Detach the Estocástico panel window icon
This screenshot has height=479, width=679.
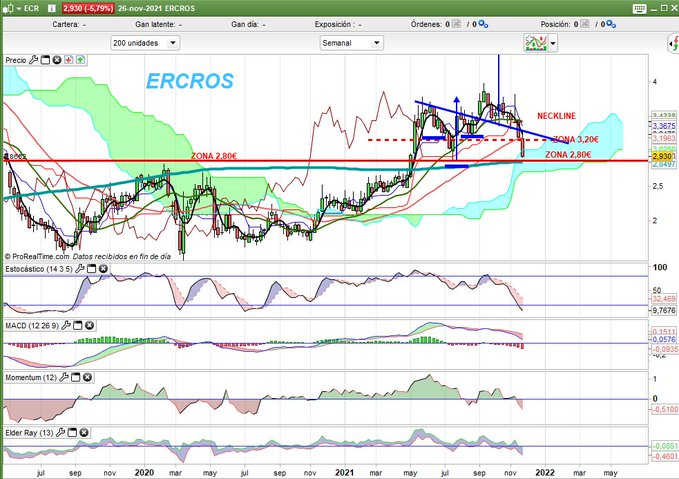pyautogui.click(x=91, y=269)
